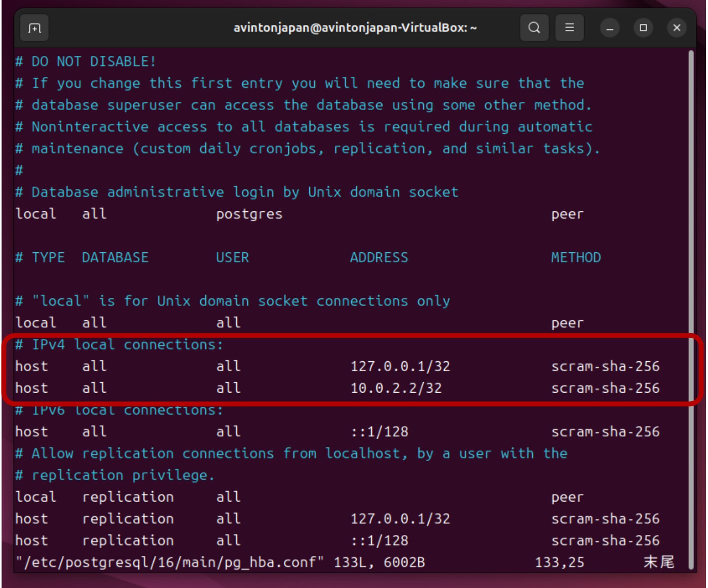The image size is (708, 588).
Task: Click scram-sha-256 in the 10.0.2.2/32 row
Action: (x=605, y=388)
